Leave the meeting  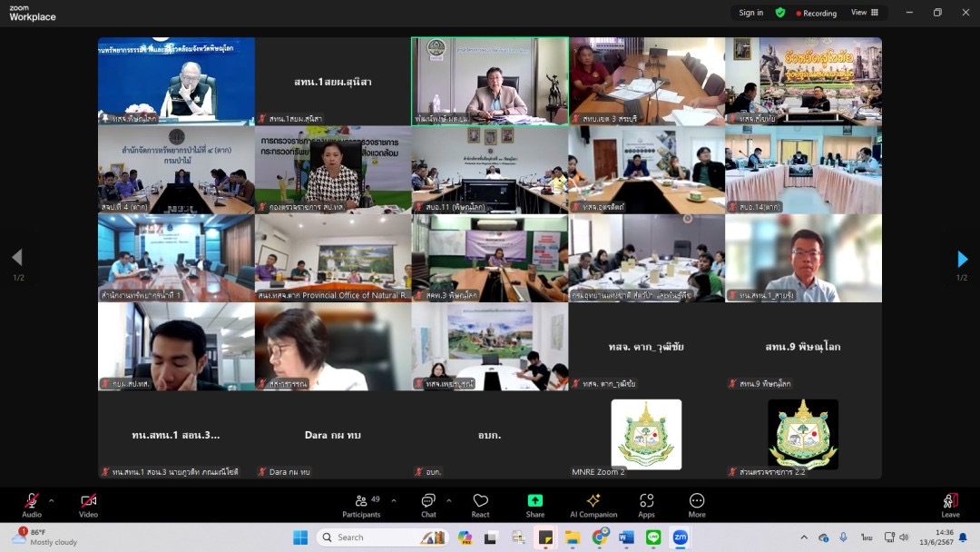[x=950, y=505]
